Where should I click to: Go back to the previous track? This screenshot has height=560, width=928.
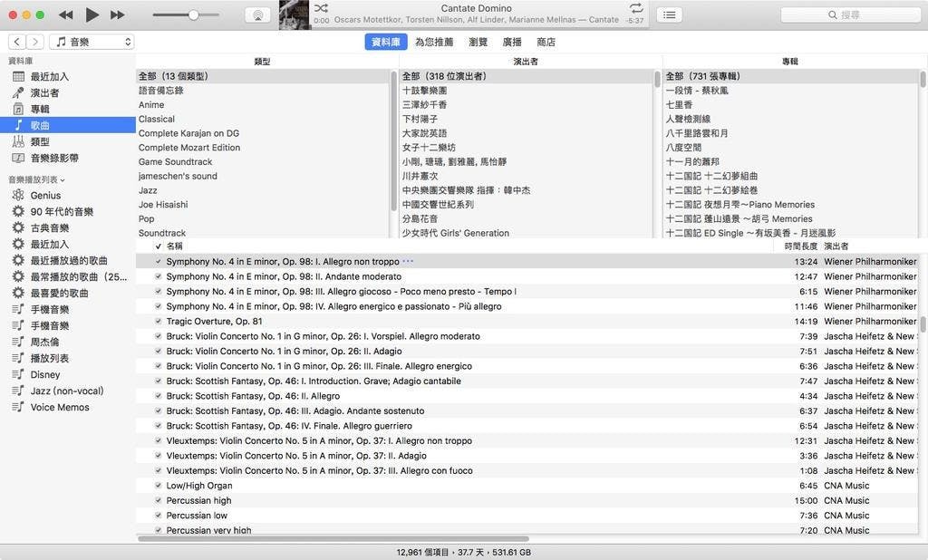click(65, 14)
